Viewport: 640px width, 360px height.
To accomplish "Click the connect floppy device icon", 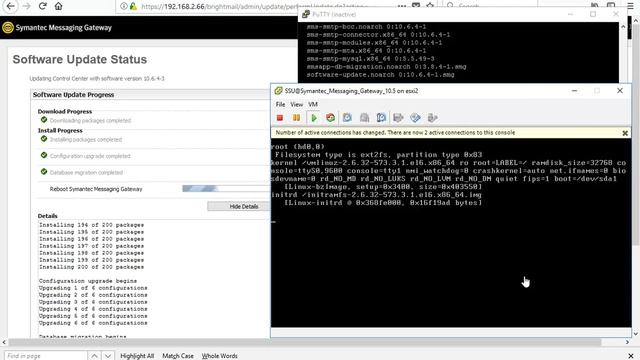I will [398, 118].
